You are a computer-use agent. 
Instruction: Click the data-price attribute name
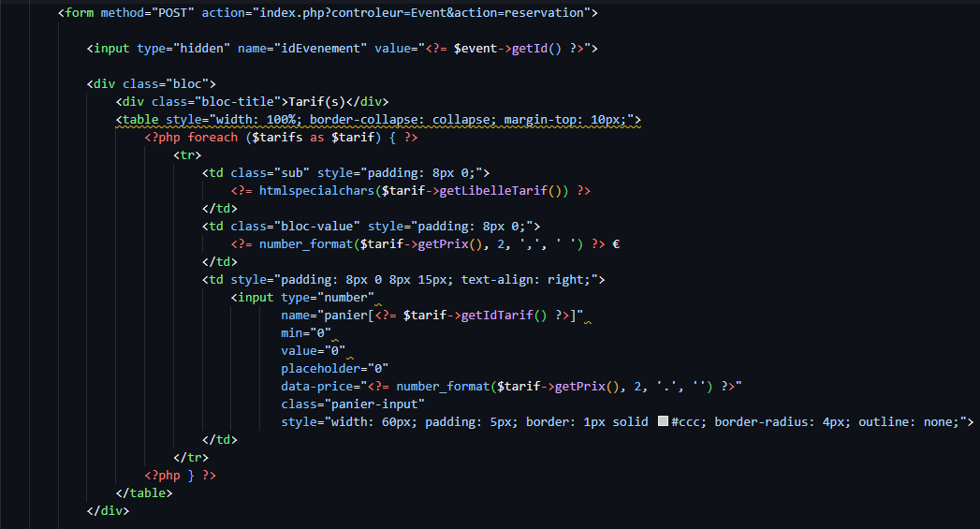coord(317,386)
